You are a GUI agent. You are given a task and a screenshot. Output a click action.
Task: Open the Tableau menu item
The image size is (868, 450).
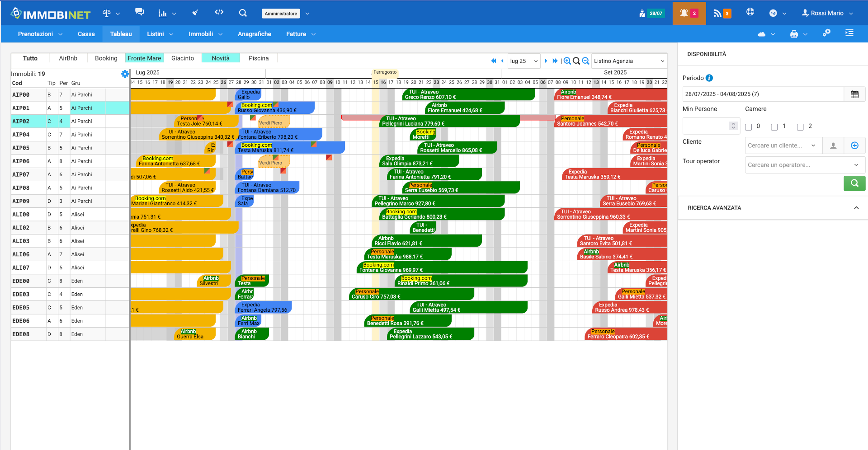pyautogui.click(x=121, y=34)
